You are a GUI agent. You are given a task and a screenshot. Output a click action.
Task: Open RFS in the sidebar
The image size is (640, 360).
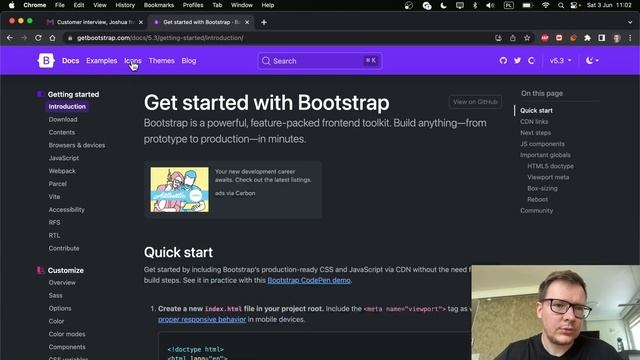tap(54, 222)
